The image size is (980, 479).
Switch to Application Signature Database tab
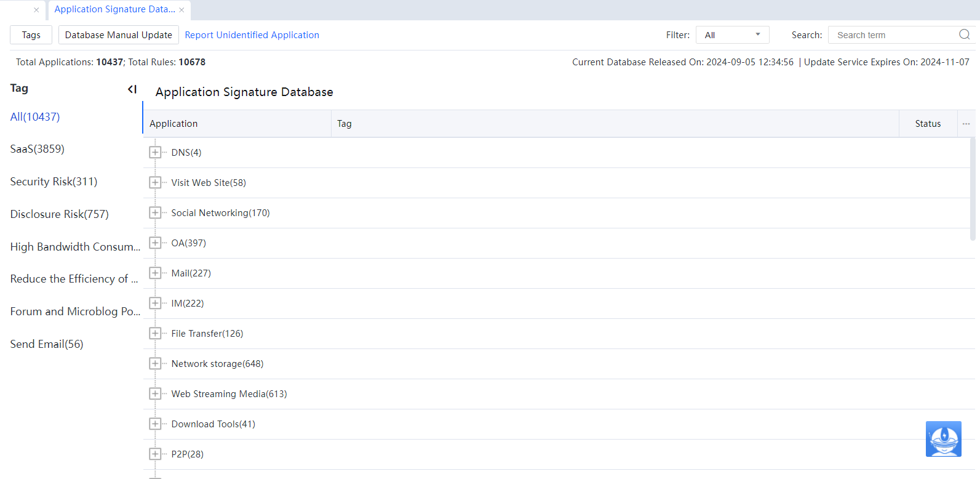coord(114,9)
